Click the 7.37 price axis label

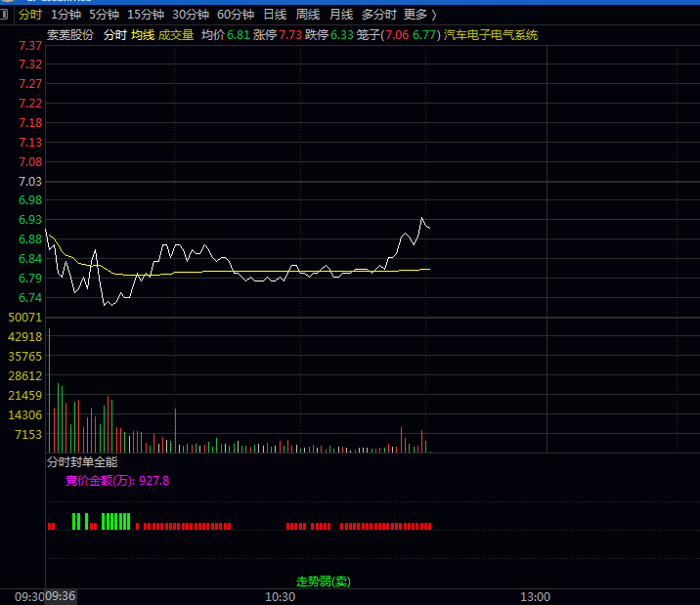pos(30,46)
